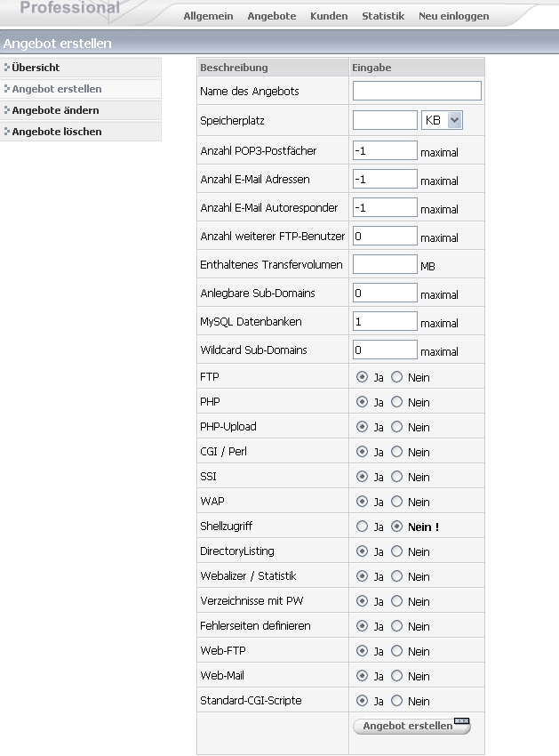Select Nein for Verzeichnisse mit PW
The image size is (559, 756).
[396, 601]
